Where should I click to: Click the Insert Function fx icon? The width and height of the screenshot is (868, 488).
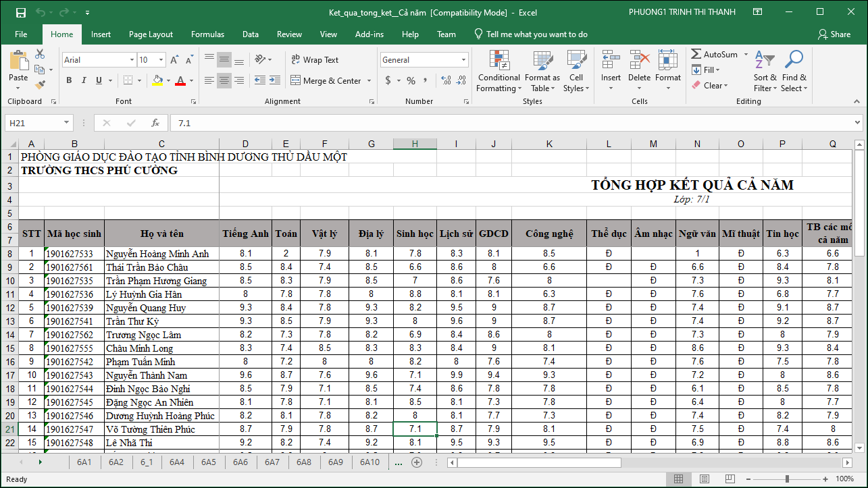[155, 123]
